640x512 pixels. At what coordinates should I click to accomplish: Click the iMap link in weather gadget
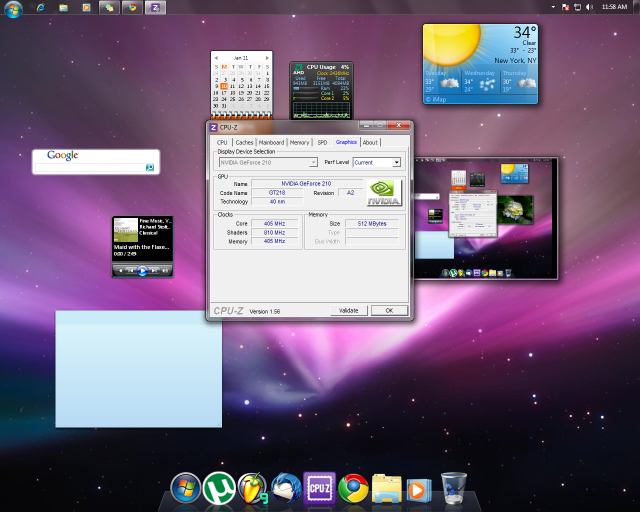[x=436, y=99]
